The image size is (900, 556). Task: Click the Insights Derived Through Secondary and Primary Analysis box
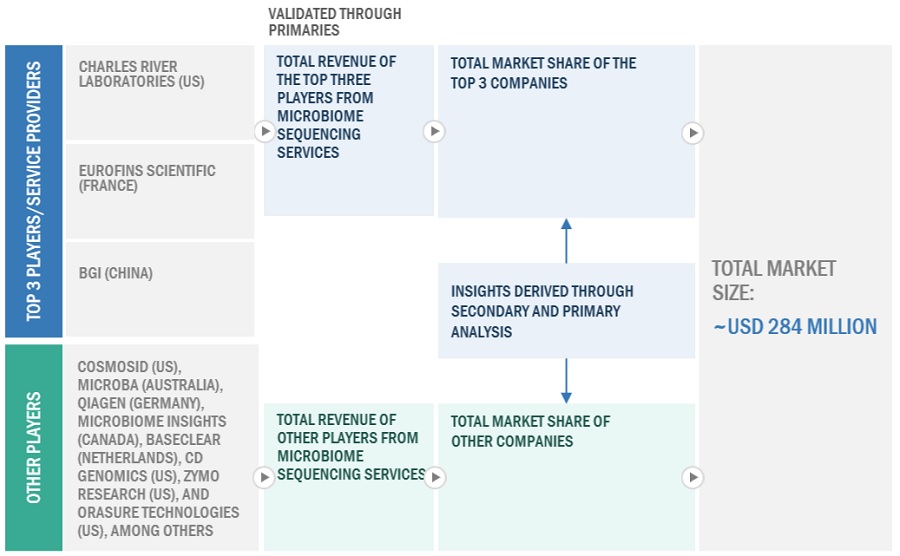click(566, 311)
